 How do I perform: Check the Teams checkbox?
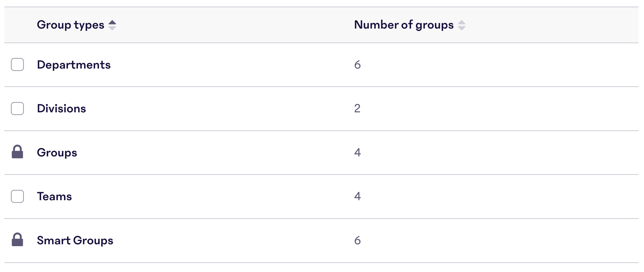click(x=17, y=196)
